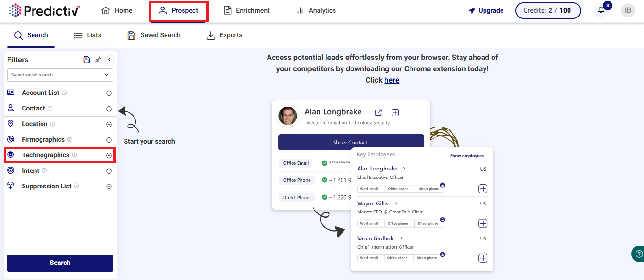
Task: Follow the 'here' Chrome extension link
Action: coord(392,80)
